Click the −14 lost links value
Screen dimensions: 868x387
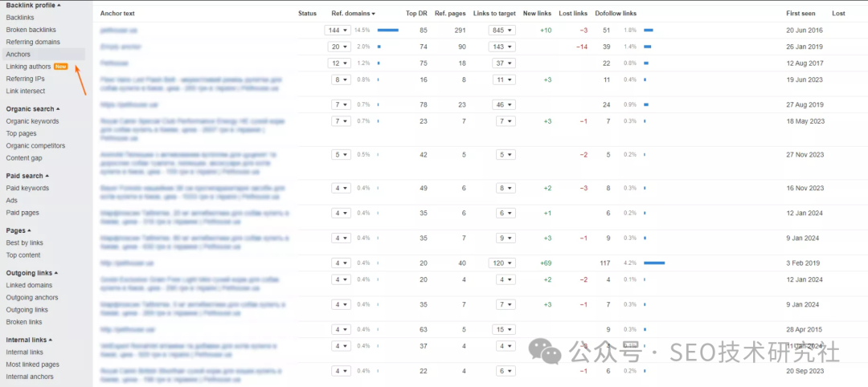582,47
